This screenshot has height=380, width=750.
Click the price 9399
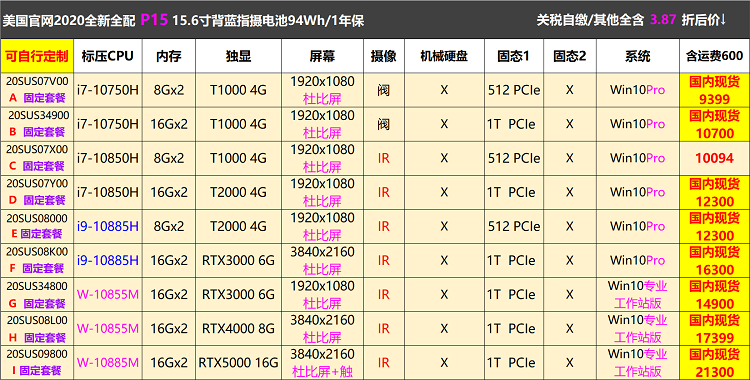pos(715,99)
